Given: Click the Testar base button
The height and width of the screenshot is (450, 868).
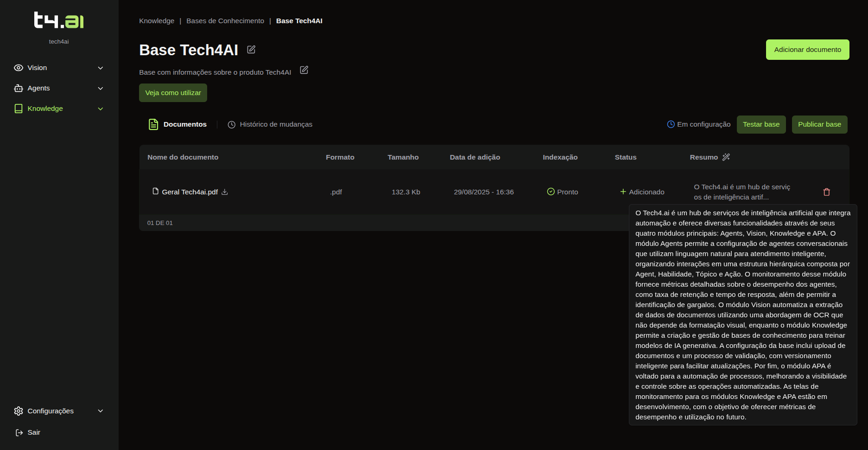Looking at the screenshot, I should 761,124.
